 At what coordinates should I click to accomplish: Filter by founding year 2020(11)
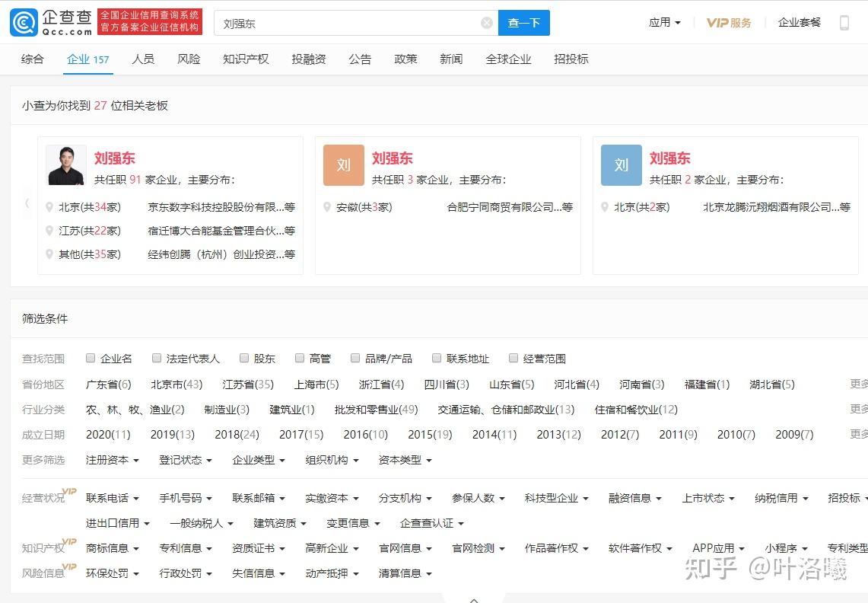(108, 435)
